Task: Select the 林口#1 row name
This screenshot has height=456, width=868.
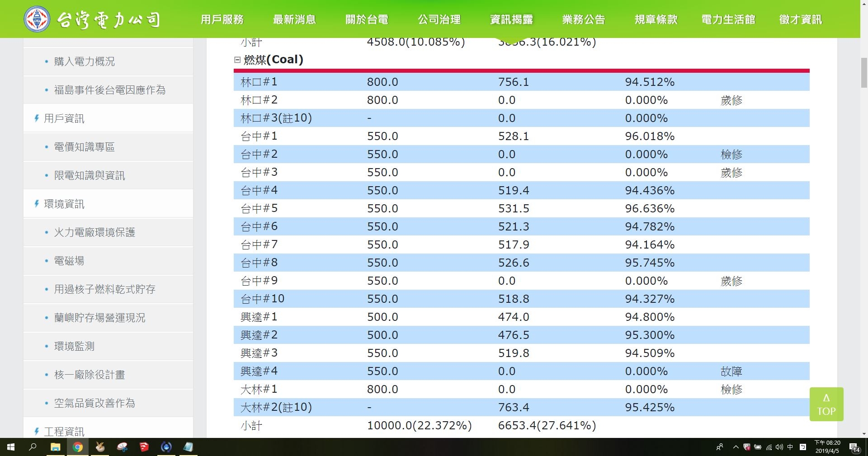Action: (x=259, y=82)
